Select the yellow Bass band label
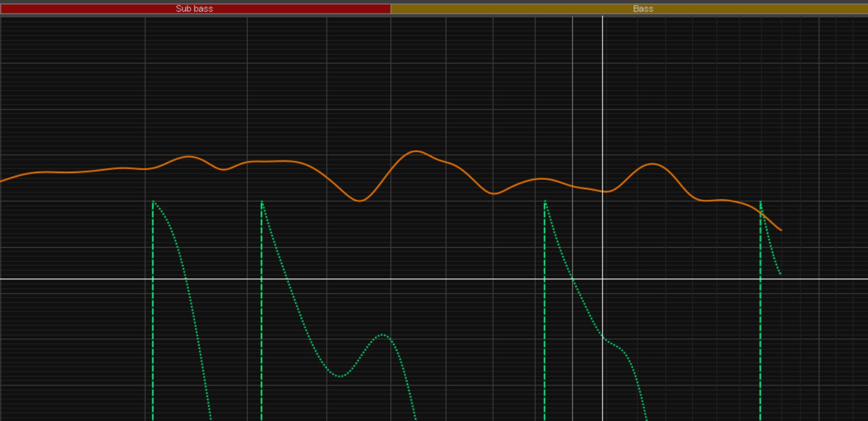 [x=643, y=9]
